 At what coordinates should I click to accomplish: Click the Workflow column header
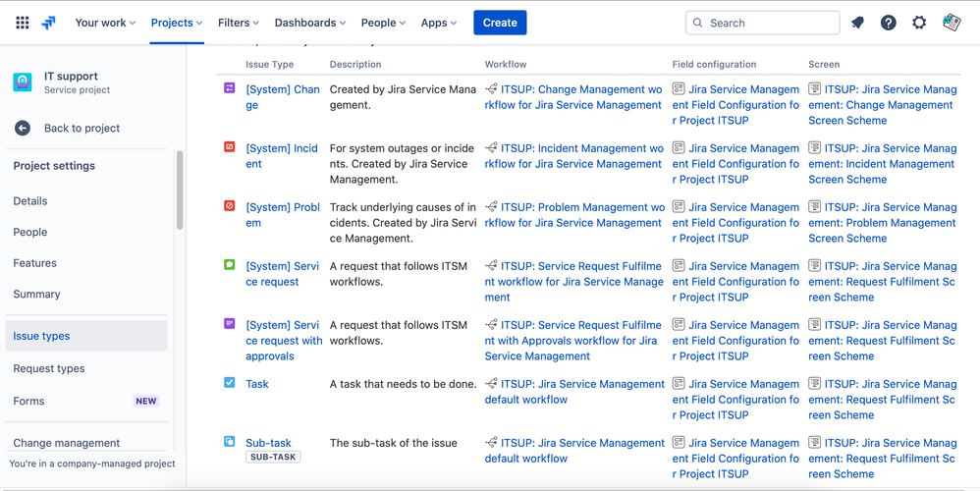[506, 65]
